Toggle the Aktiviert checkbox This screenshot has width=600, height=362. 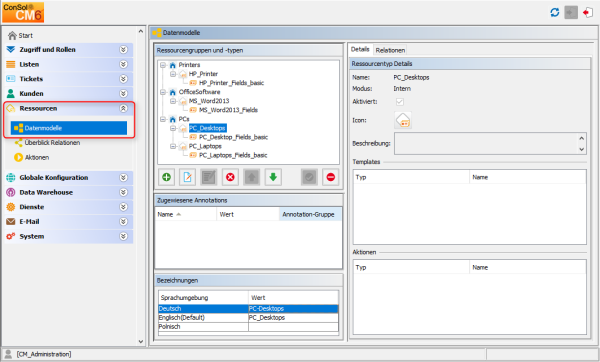pos(399,102)
